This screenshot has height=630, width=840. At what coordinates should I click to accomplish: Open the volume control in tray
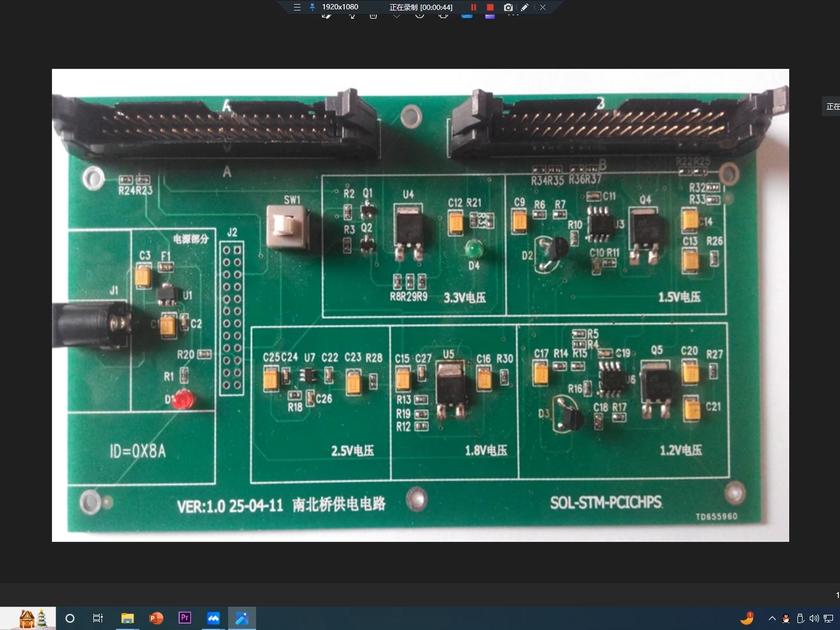[x=814, y=618]
